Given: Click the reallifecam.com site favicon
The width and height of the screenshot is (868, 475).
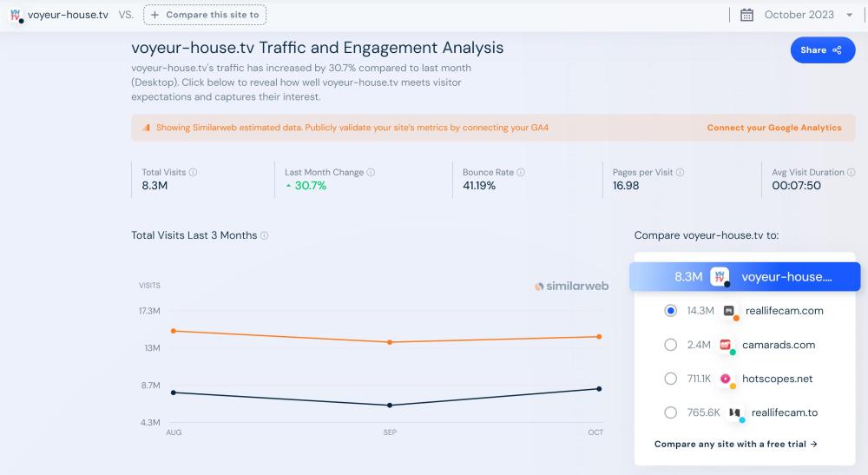Looking at the screenshot, I should coord(730,311).
